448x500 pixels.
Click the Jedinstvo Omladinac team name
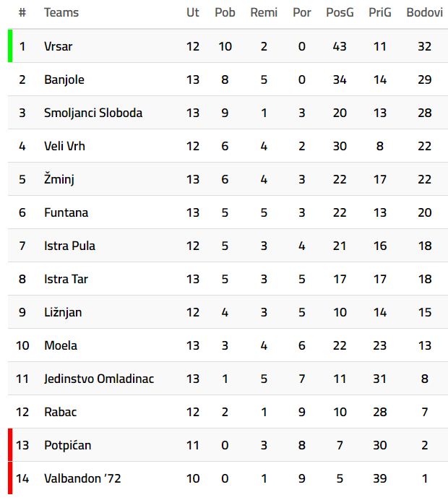[99, 379]
